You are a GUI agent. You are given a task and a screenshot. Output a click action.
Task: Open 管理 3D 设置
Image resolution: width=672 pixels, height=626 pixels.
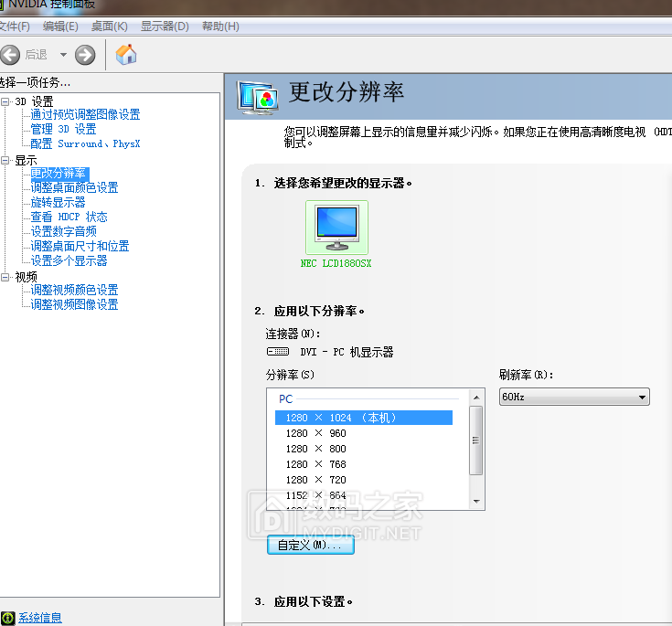pyautogui.click(x=63, y=129)
